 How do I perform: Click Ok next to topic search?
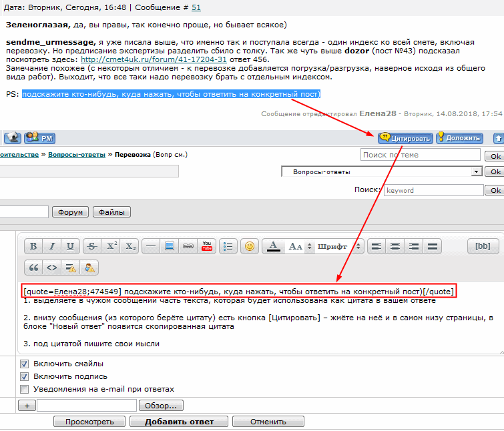pos(495,156)
